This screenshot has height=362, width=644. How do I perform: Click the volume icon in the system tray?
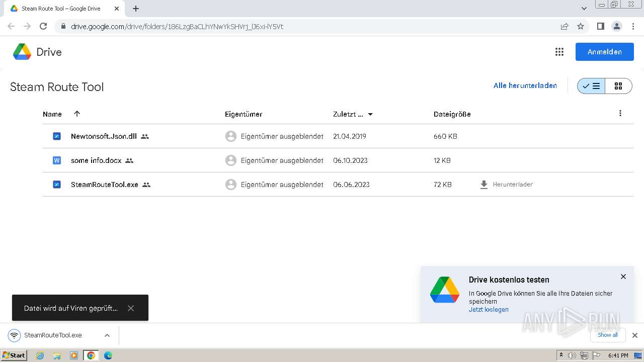tap(572, 355)
